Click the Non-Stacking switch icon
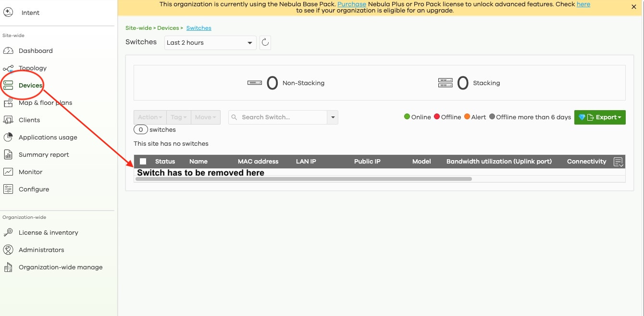644x316 pixels. point(255,83)
